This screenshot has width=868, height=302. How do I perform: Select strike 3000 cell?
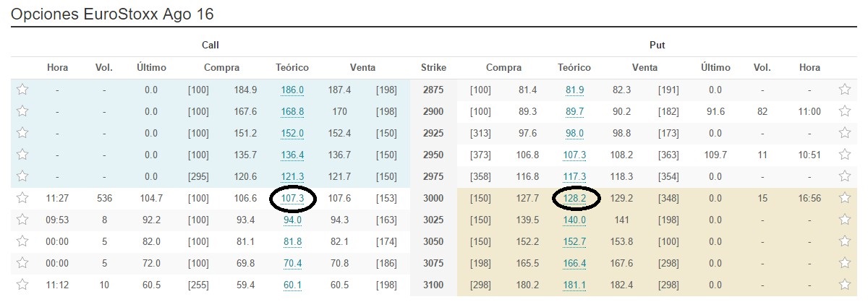point(433,199)
